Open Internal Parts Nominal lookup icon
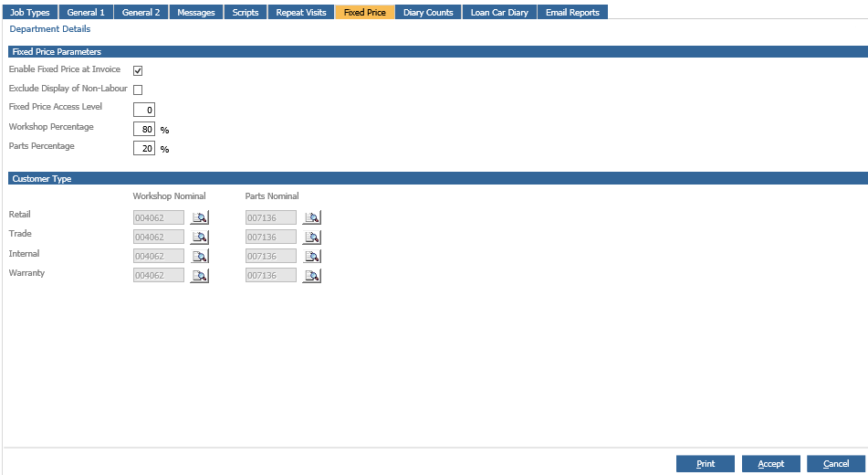868x475 pixels. [312, 257]
